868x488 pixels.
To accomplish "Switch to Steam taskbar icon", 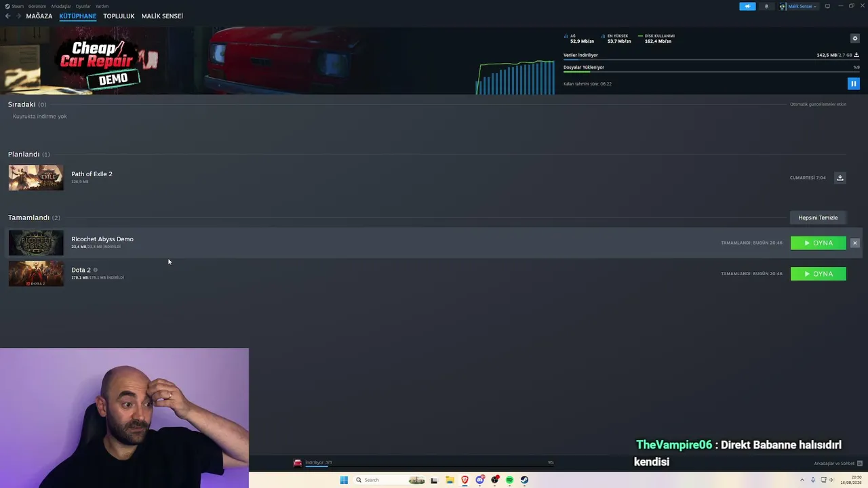I will coord(524,480).
